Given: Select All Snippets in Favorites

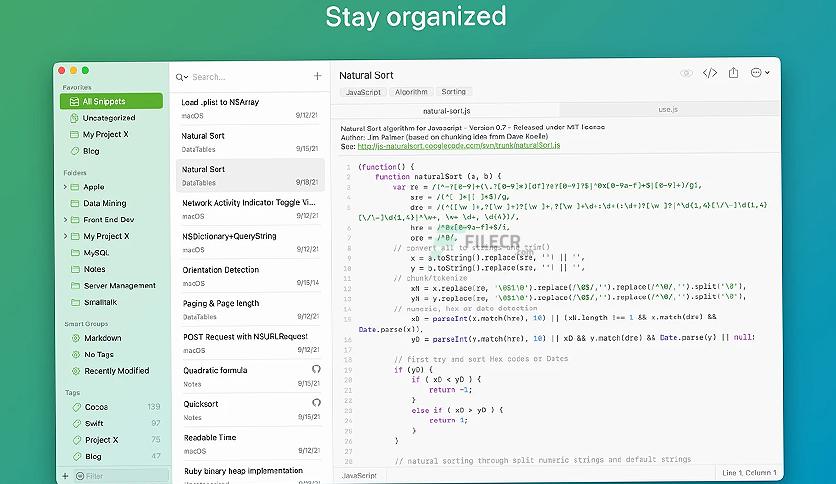Looking at the screenshot, I should (111, 101).
